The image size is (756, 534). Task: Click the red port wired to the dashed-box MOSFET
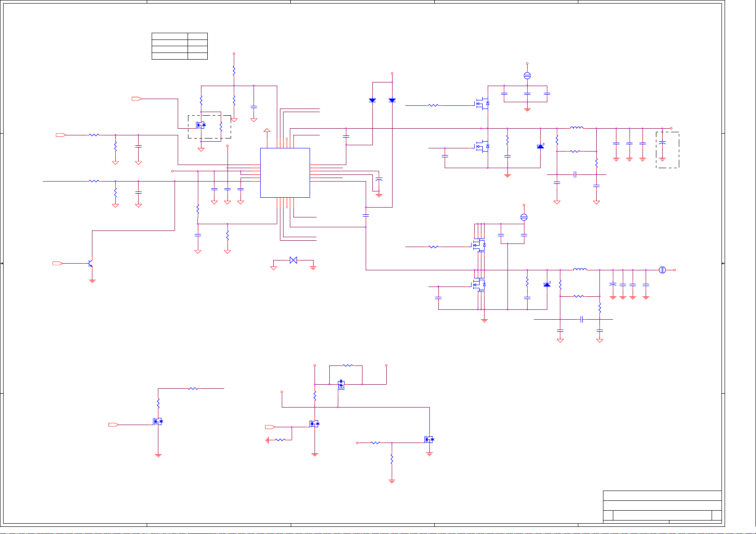tap(137, 99)
